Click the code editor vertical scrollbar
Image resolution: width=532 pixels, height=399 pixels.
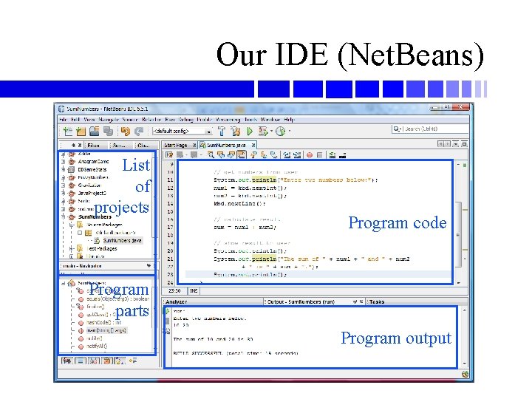pos(458,234)
